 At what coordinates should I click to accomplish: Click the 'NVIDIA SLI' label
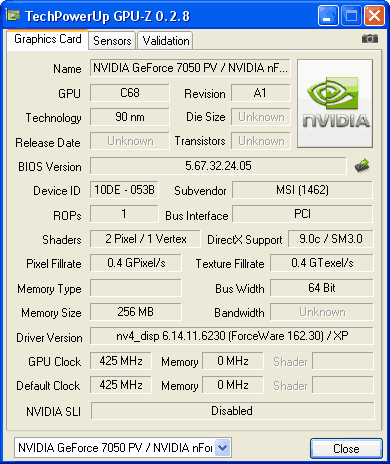(x=53, y=412)
